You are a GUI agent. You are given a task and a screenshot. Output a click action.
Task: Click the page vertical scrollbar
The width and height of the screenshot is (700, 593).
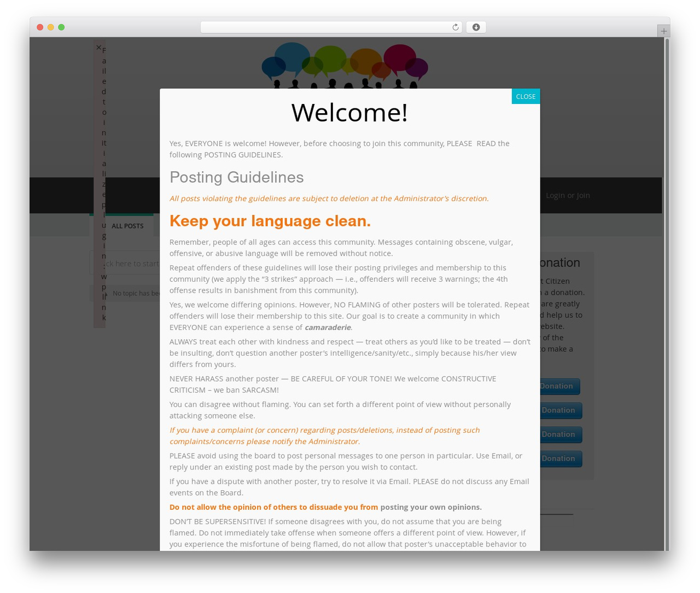pos(667,294)
